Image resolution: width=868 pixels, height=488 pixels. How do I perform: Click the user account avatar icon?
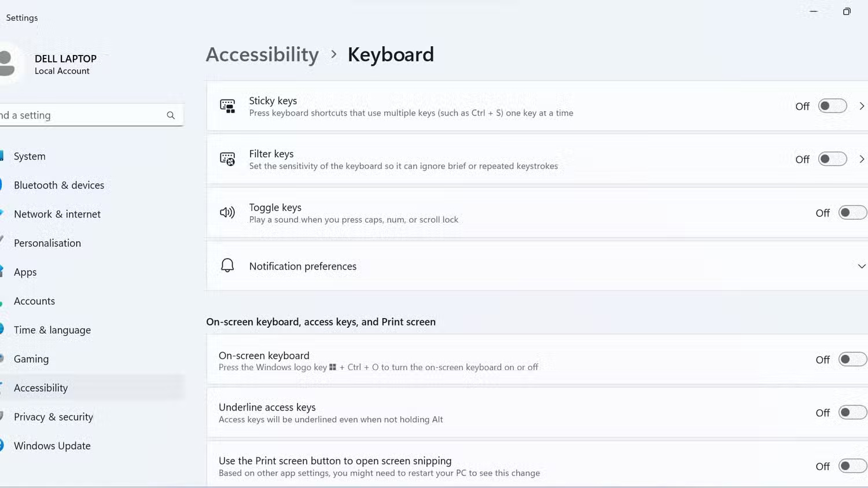[7, 64]
